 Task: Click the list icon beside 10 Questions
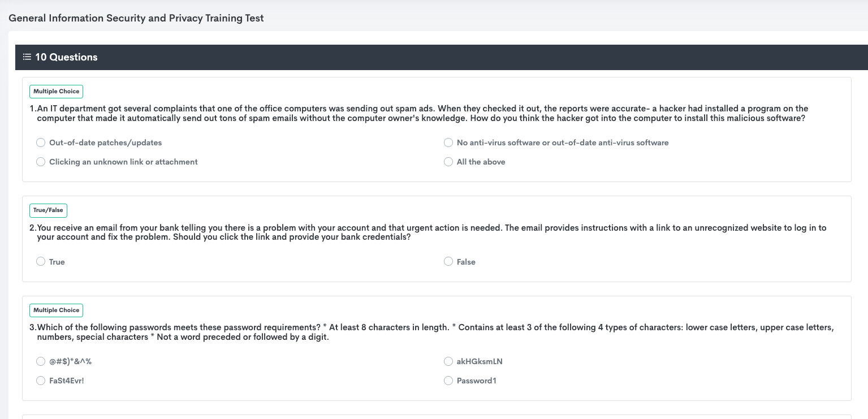point(27,57)
